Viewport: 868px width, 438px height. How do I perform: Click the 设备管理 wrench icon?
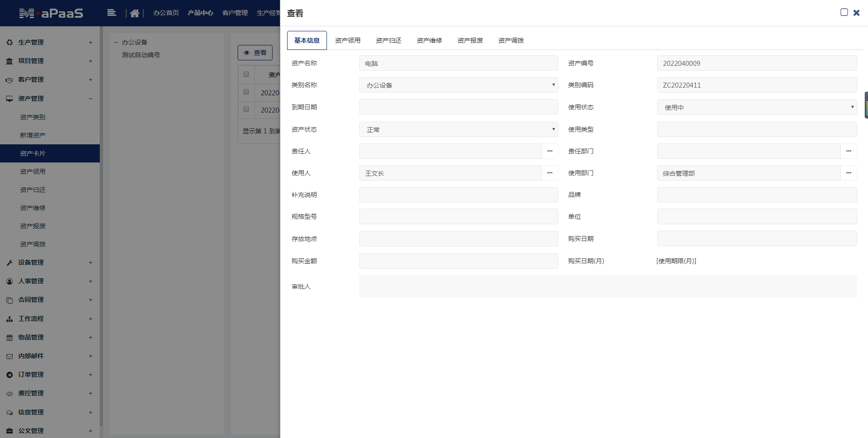tap(10, 263)
